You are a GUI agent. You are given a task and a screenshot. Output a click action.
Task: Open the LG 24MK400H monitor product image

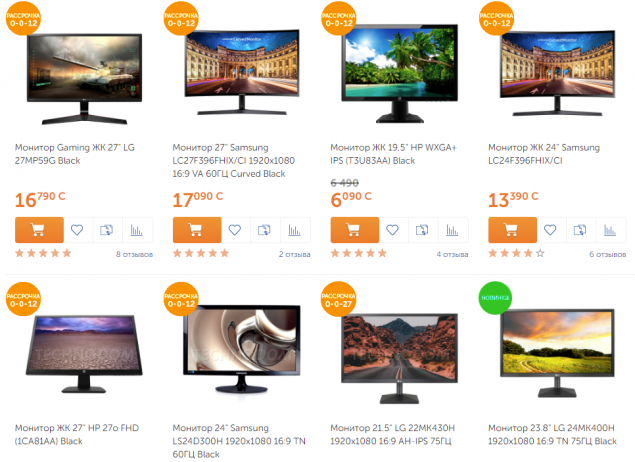coord(557,353)
